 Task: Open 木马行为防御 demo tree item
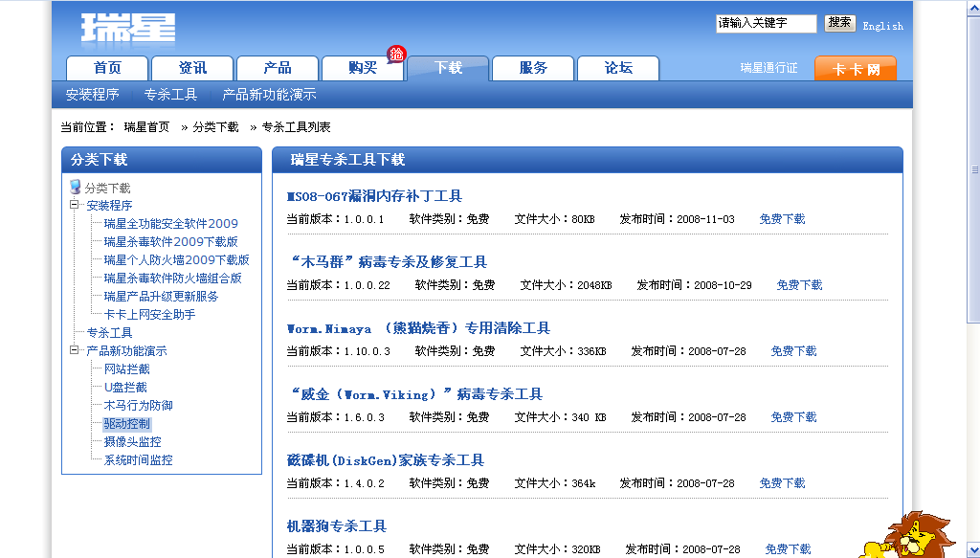(x=138, y=406)
